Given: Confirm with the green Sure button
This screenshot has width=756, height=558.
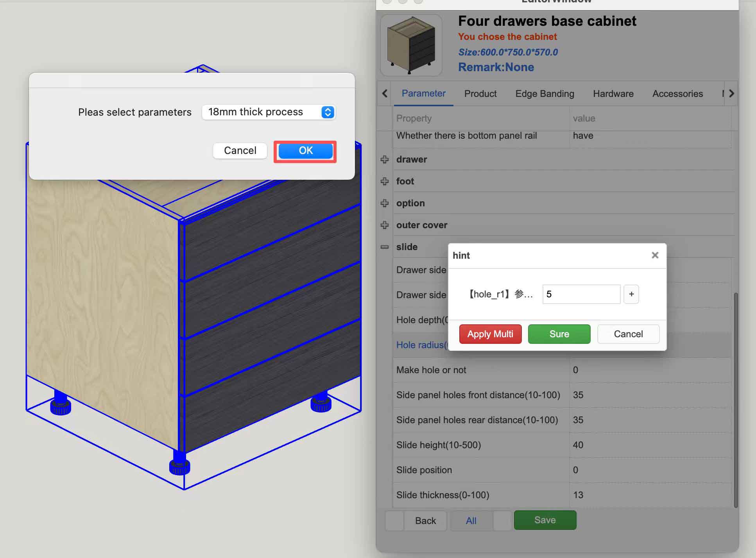Looking at the screenshot, I should 559,334.
